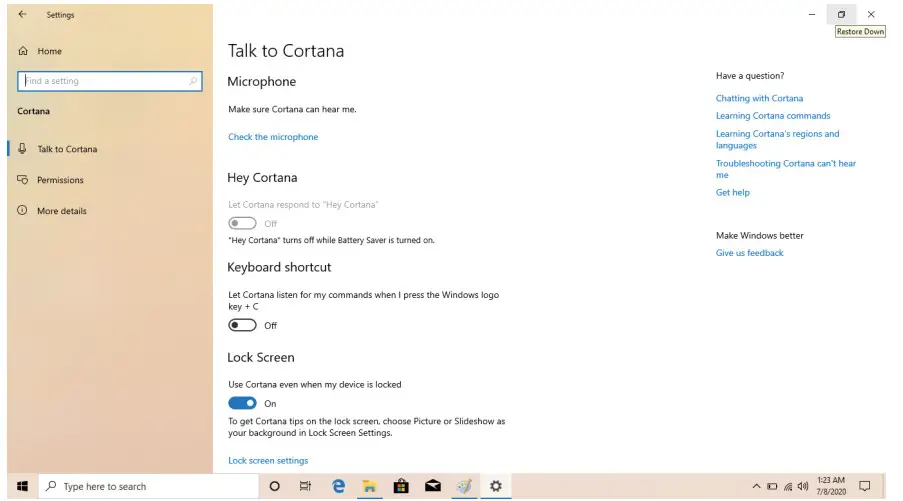This screenshot has height=501, width=903.
Task: Open the Mail app from taskbar
Action: 432,487
